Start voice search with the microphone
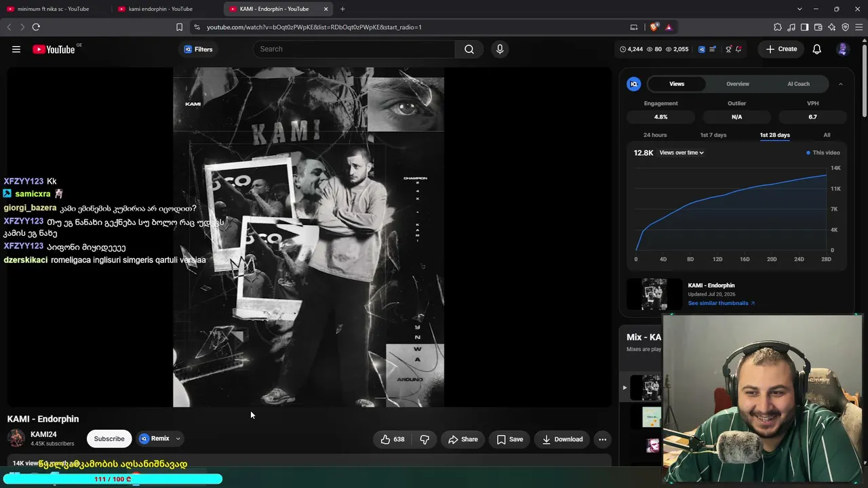This screenshot has width=868, height=488. tap(500, 49)
